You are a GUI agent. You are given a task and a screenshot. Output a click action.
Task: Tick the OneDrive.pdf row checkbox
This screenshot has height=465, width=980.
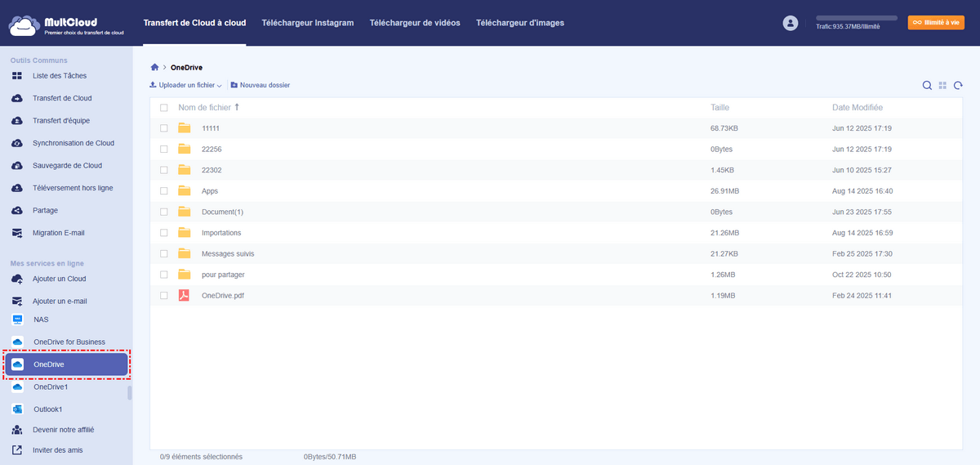164,295
